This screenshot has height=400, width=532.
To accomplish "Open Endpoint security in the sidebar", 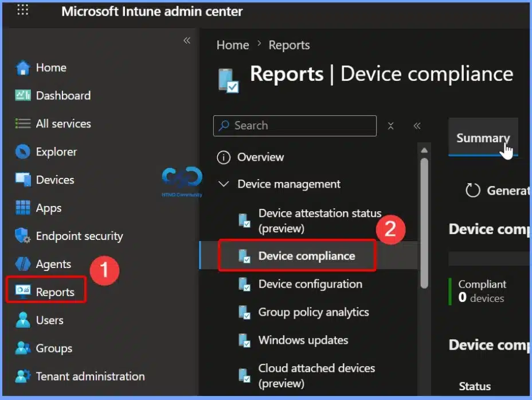I will 79,236.
